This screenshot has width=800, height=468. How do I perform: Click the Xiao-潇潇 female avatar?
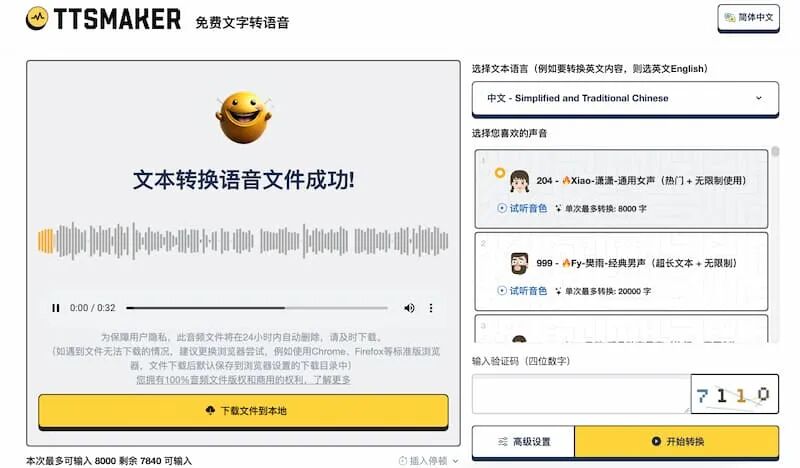[519, 181]
